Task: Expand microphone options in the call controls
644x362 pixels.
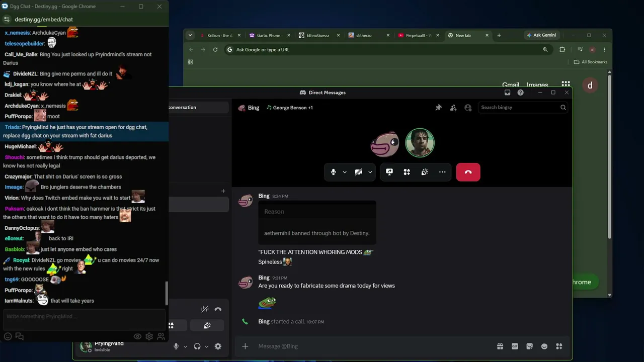Action: 345,172
